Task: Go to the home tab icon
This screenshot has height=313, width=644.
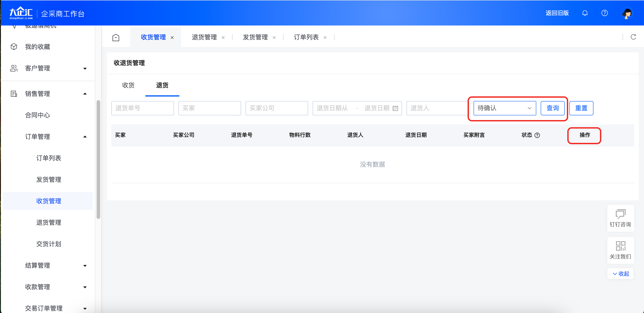Action: pos(116,38)
